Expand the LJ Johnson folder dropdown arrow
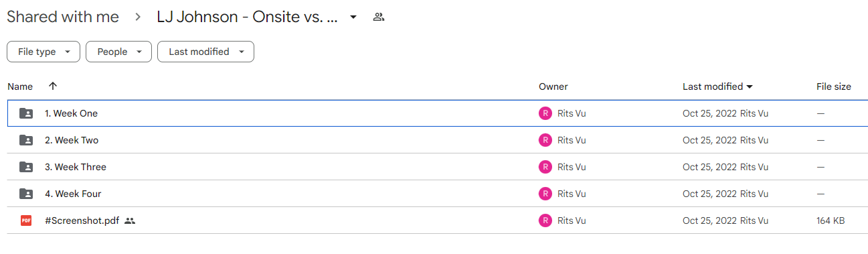 click(x=353, y=17)
